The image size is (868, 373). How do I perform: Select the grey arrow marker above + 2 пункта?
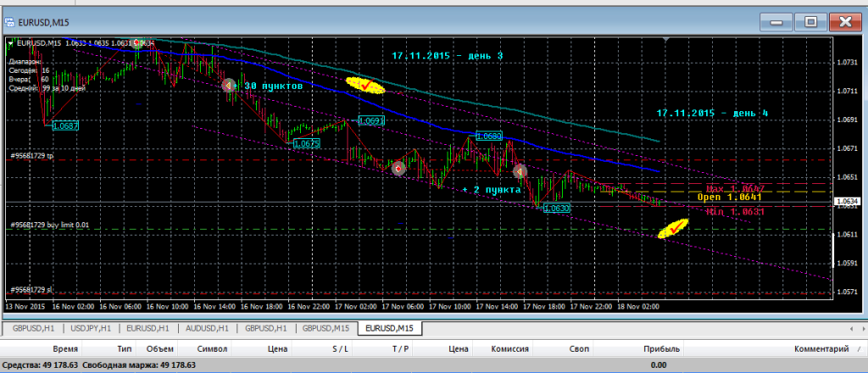click(x=520, y=171)
